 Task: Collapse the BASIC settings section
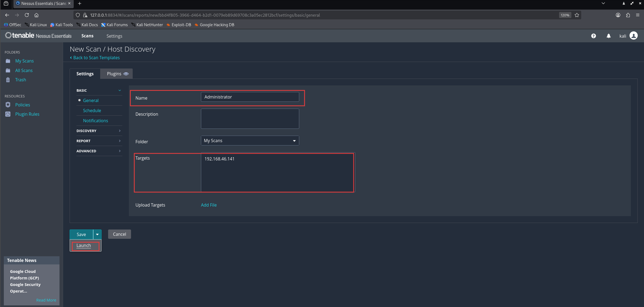click(x=99, y=91)
